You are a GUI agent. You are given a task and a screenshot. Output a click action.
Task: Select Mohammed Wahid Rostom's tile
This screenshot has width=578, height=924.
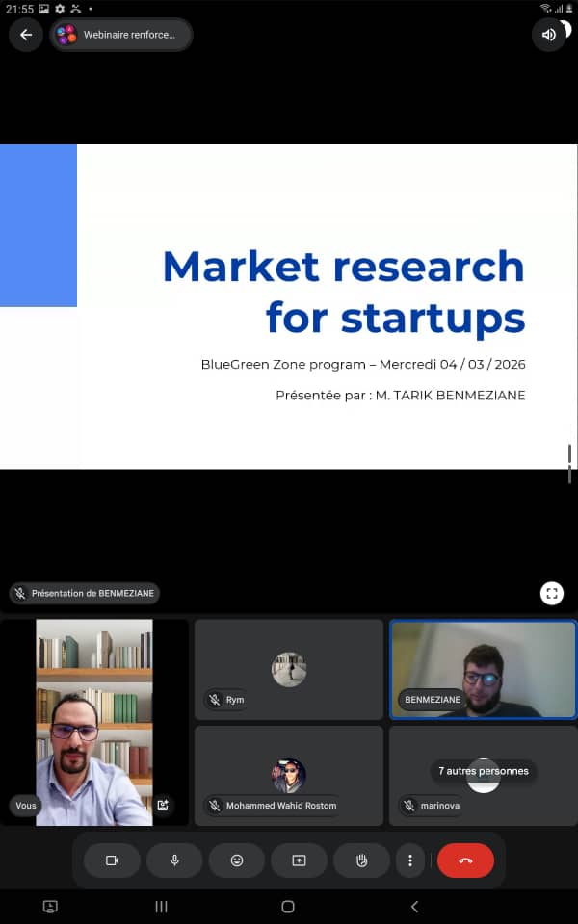coord(288,776)
